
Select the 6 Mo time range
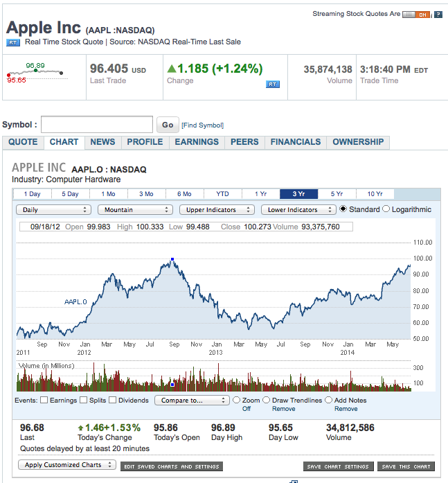(184, 194)
